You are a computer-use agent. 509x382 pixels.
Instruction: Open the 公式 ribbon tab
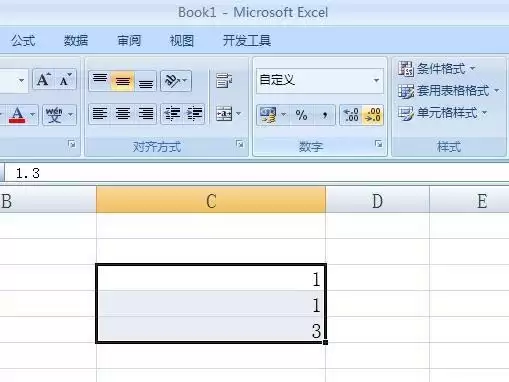pyautogui.click(x=23, y=41)
